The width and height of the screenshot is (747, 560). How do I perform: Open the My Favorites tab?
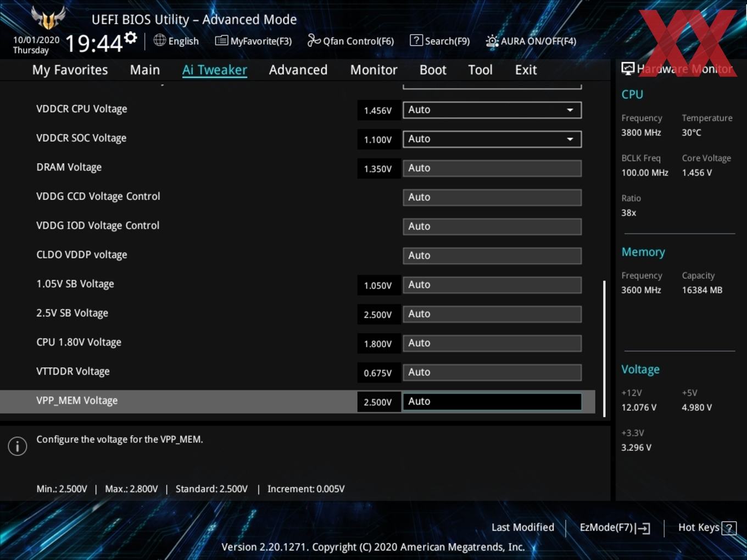[70, 70]
